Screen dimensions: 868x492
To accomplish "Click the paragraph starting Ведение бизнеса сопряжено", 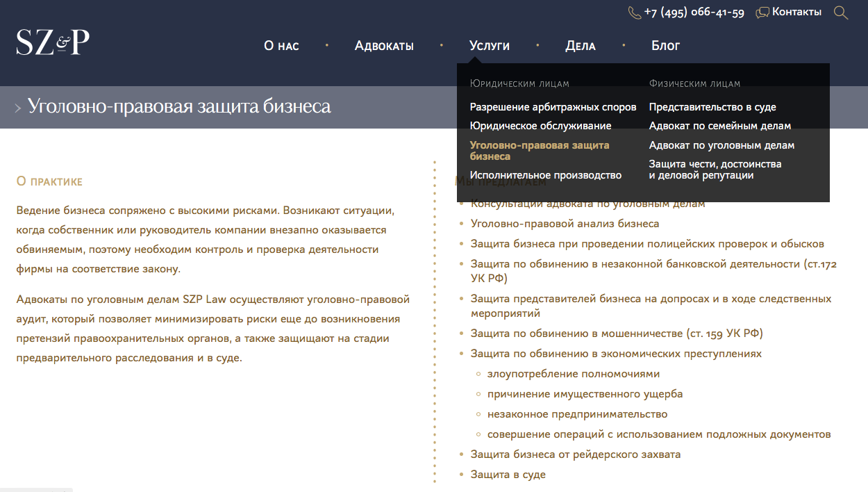I will point(206,239).
